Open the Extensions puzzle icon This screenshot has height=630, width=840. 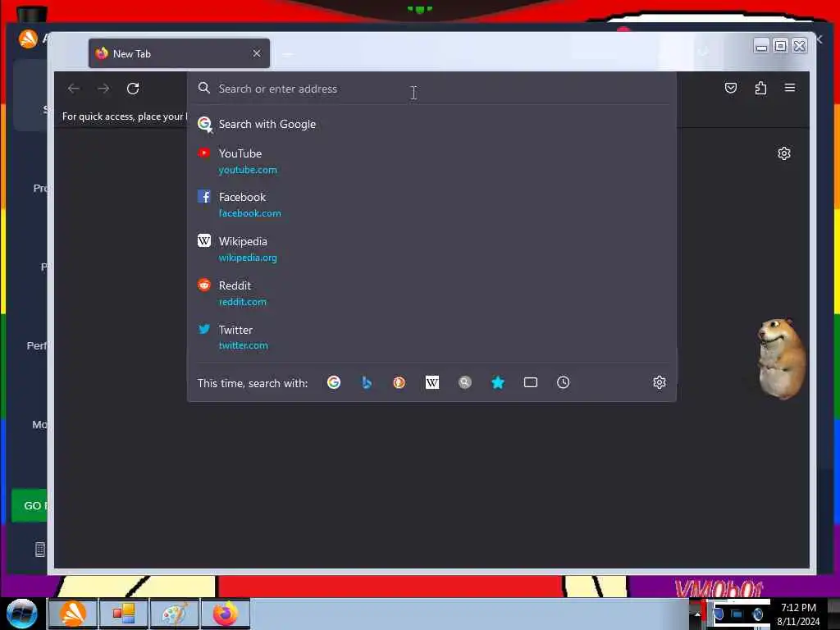[760, 88]
